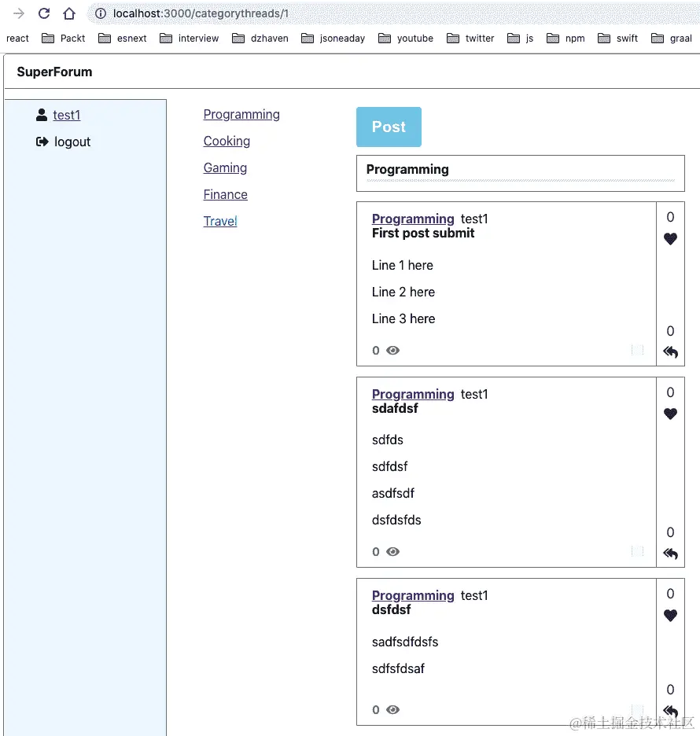The image size is (700, 736).
Task: Click reply icon on First post submit thread
Action: point(670,352)
